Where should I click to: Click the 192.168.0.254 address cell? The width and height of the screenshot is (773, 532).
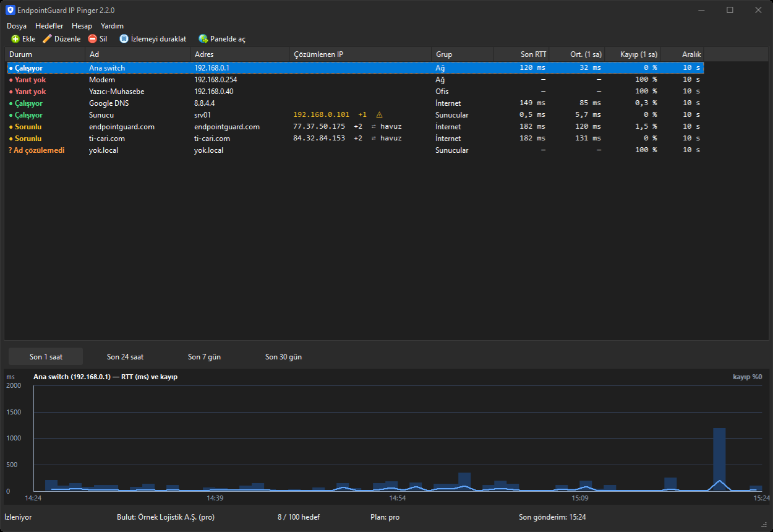click(216, 80)
